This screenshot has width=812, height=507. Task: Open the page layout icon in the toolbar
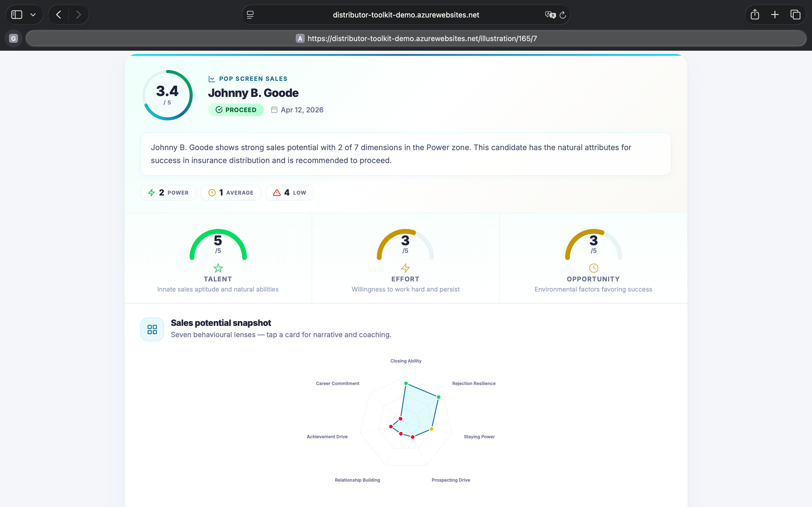tap(250, 14)
